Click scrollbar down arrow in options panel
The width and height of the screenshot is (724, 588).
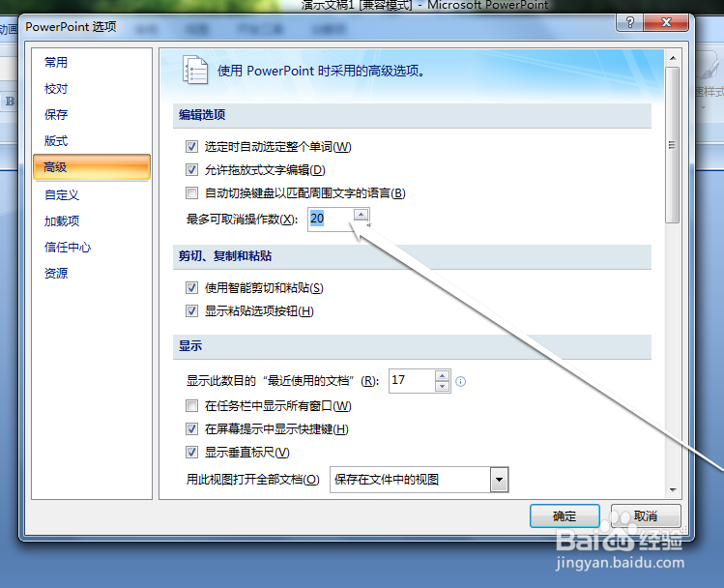point(673,490)
